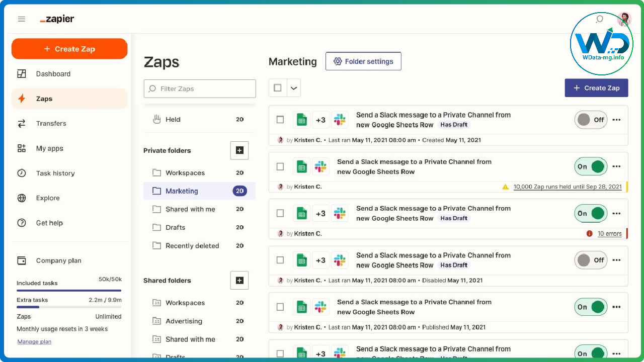Click the Get help question mark icon
Screen dimensions: 644x362
pyautogui.click(x=21, y=223)
